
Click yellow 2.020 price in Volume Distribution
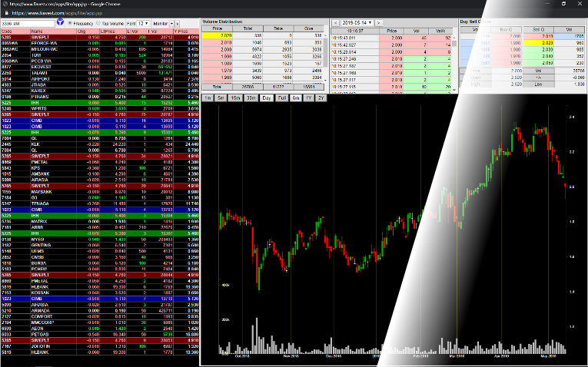coord(217,35)
